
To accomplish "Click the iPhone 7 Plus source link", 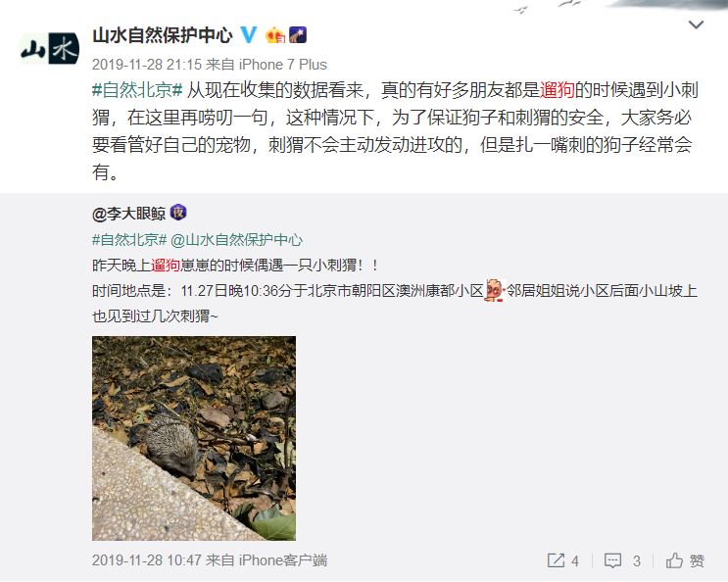I will click(283, 64).
